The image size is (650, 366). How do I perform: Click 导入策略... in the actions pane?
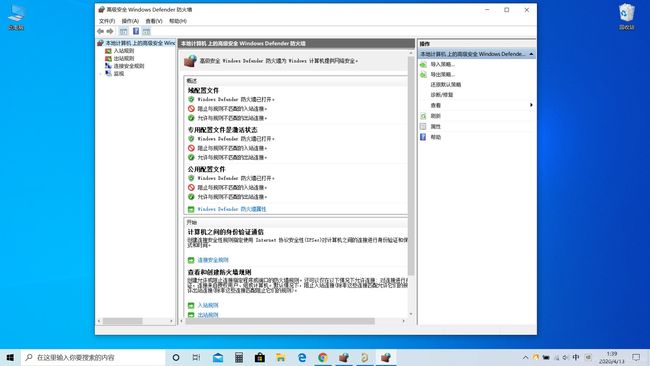[x=442, y=64]
